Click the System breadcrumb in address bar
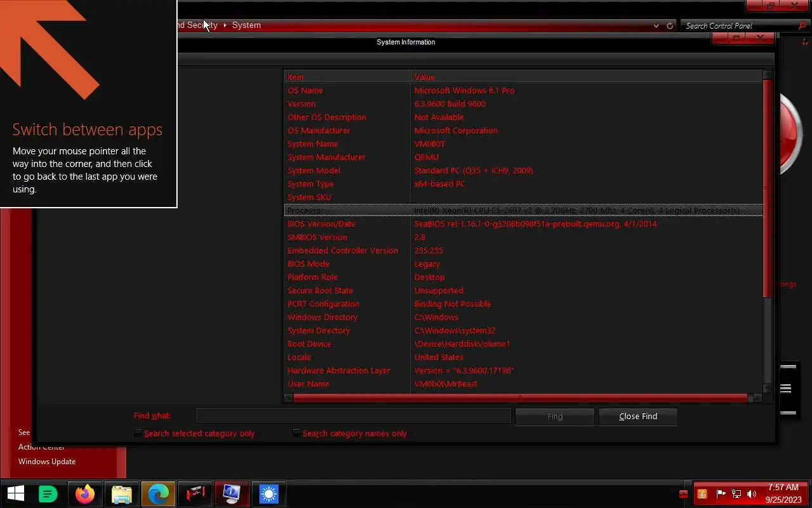This screenshot has width=812, height=508. coord(246,25)
